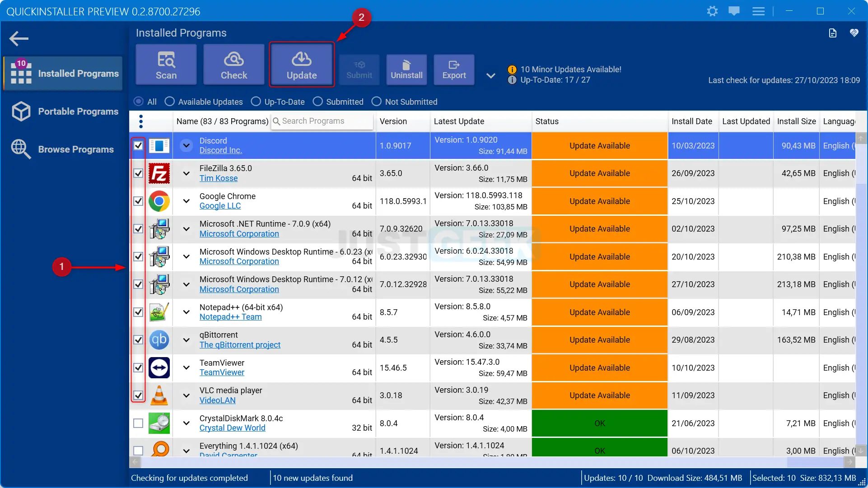The height and width of the screenshot is (488, 868).
Task: Uncheck the Discord row checkbox
Action: (138, 145)
